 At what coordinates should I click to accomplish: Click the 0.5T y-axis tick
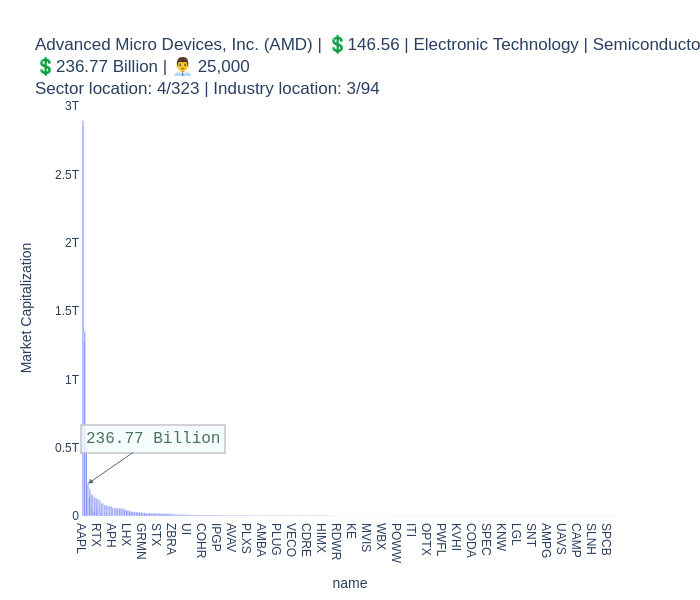click(x=67, y=448)
